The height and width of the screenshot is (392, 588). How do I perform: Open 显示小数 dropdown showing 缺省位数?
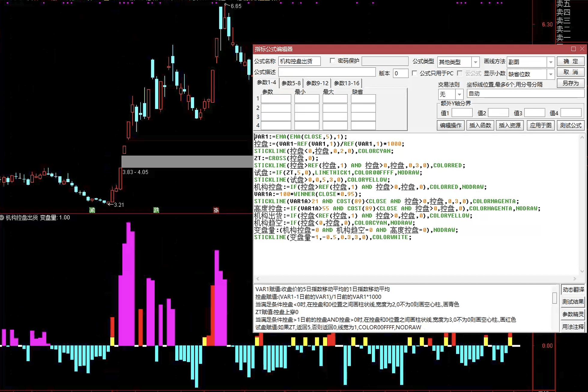click(530, 74)
